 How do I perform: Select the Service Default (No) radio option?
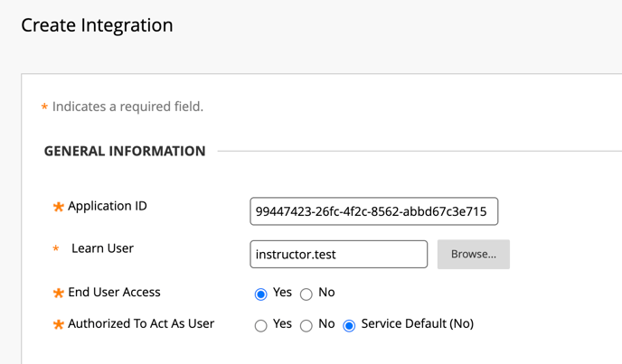pyautogui.click(x=349, y=325)
